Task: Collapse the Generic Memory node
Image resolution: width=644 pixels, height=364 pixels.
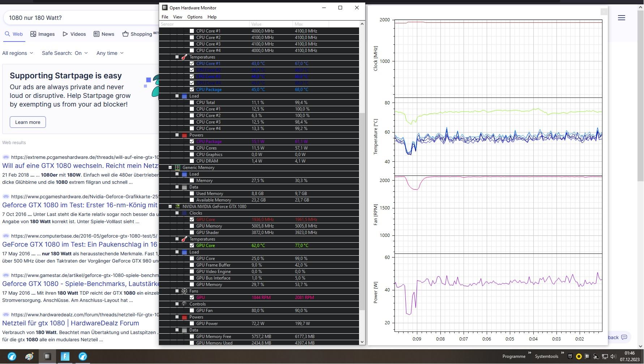Action: (x=170, y=168)
